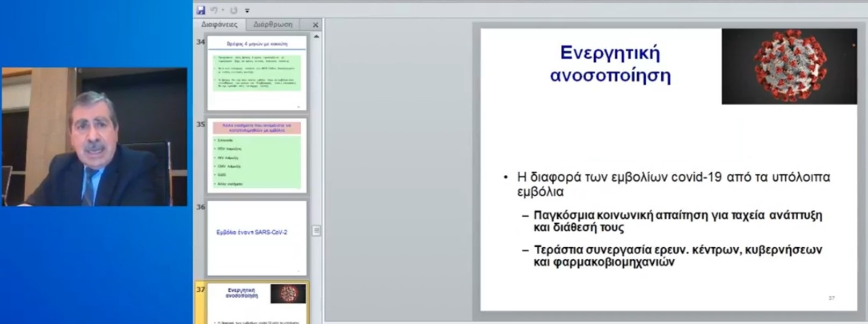Click the bullet about covid-19 vaccine differences
This screenshot has width=868, height=324.
point(673,183)
